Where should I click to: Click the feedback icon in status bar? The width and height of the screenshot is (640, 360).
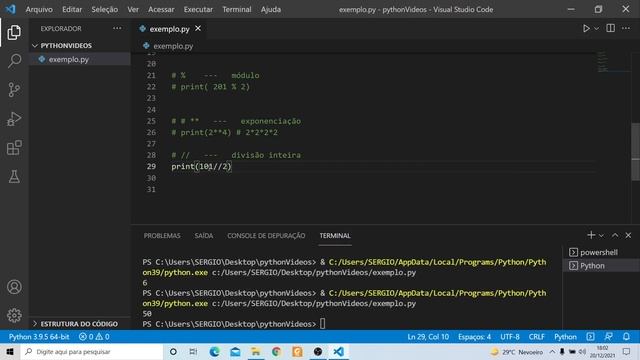(x=609, y=337)
